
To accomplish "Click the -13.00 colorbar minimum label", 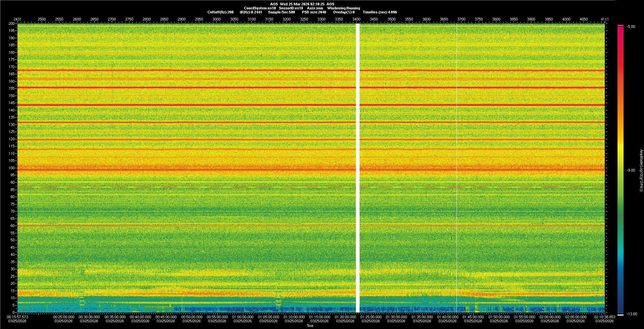I will coord(632,314).
